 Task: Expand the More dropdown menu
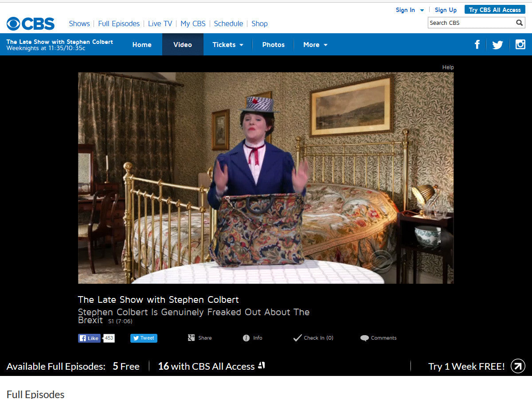pos(315,44)
